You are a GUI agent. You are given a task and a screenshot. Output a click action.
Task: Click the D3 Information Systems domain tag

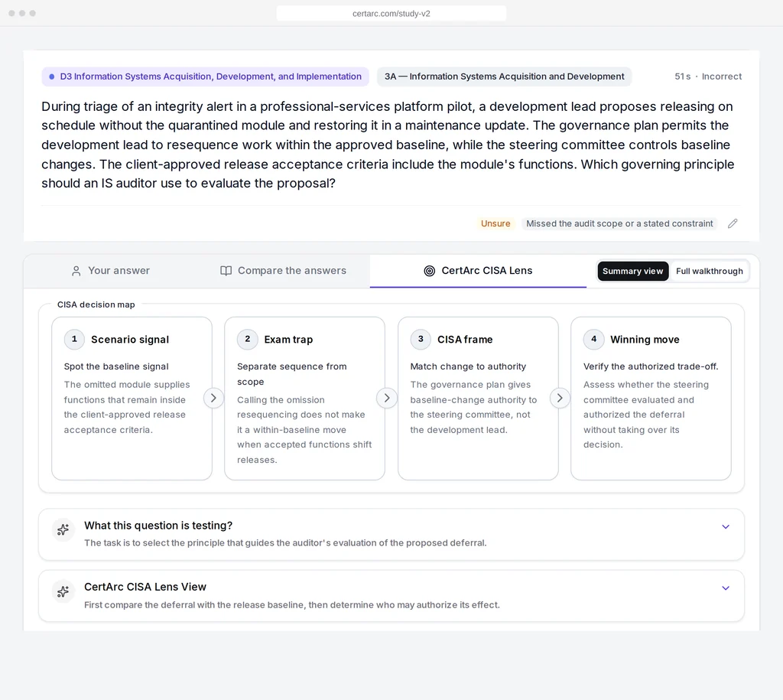pyautogui.click(x=205, y=77)
